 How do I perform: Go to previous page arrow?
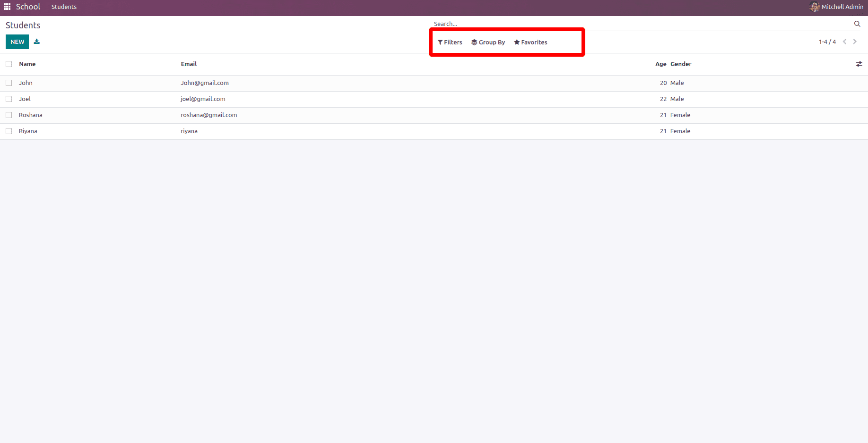click(845, 42)
